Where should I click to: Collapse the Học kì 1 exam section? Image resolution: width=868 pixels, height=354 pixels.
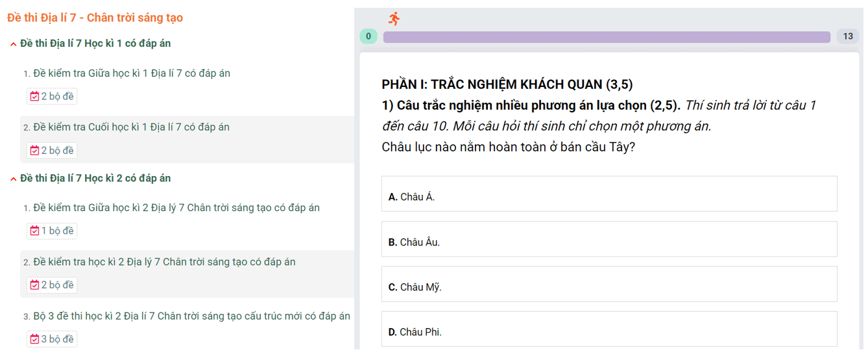(x=14, y=44)
